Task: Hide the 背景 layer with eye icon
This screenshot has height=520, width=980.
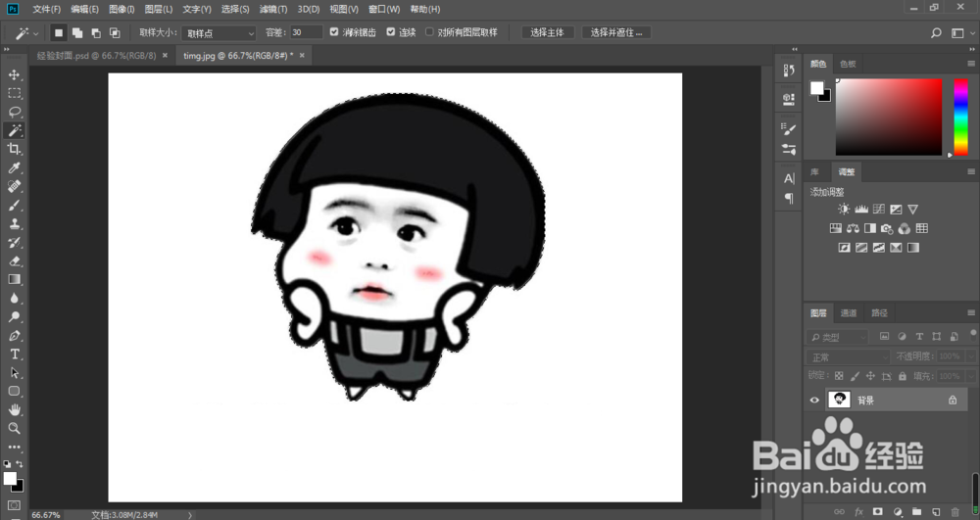Action: point(814,401)
